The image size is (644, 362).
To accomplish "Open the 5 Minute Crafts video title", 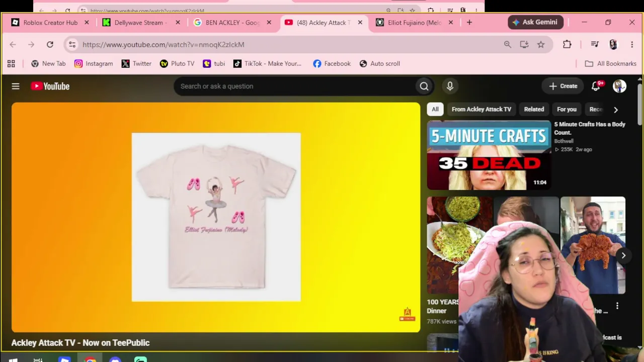I will click(x=590, y=129).
